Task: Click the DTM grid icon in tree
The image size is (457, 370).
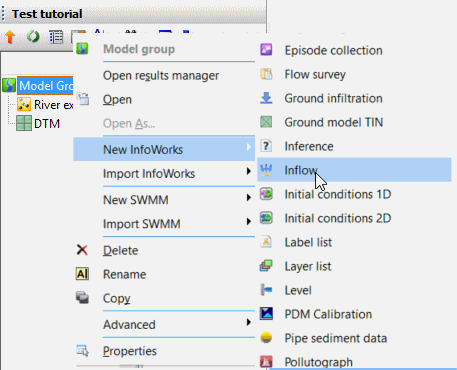Action: [24, 123]
